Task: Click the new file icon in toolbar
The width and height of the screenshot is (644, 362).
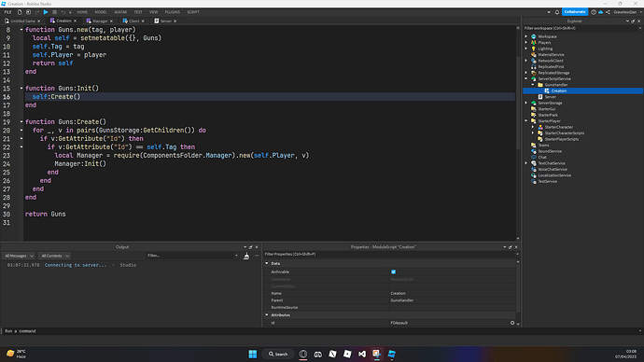Action: click(20, 12)
